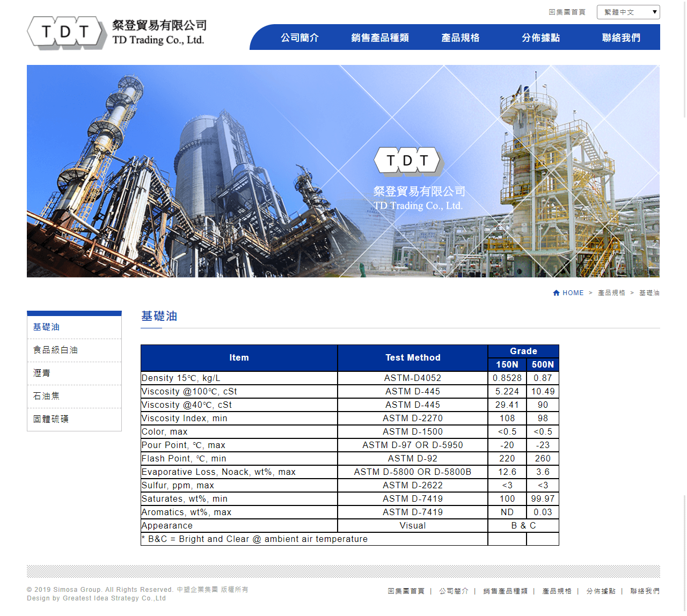Open the 繁體中文 language dropdown

628,12
